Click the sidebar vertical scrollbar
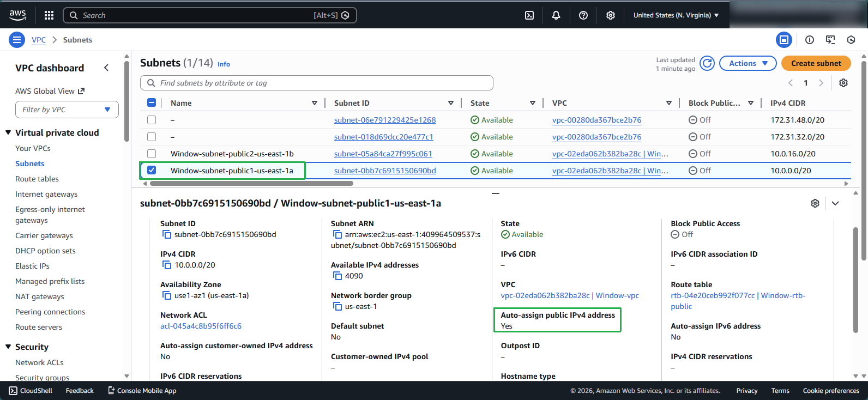This screenshot has height=400, width=868. click(127, 101)
